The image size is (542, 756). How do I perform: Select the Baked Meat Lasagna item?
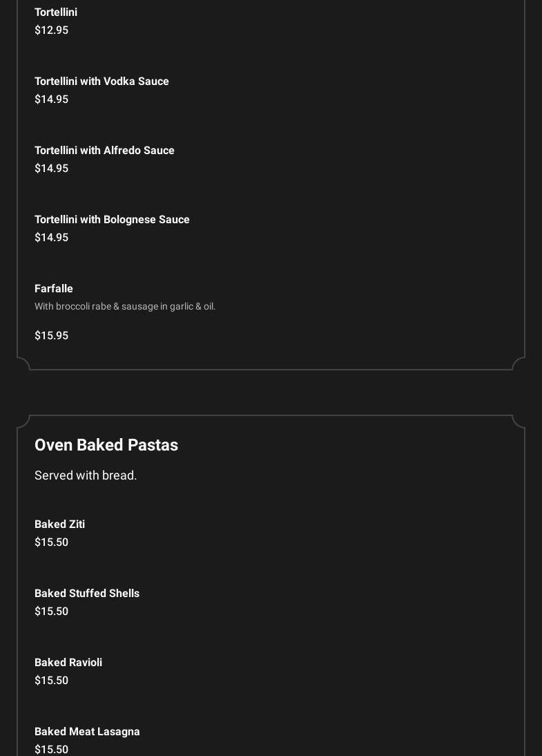click(x=87, y=732)
